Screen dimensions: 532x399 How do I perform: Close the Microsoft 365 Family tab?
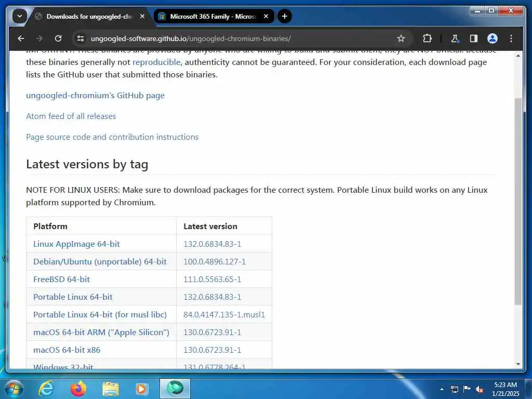(266, 16)
